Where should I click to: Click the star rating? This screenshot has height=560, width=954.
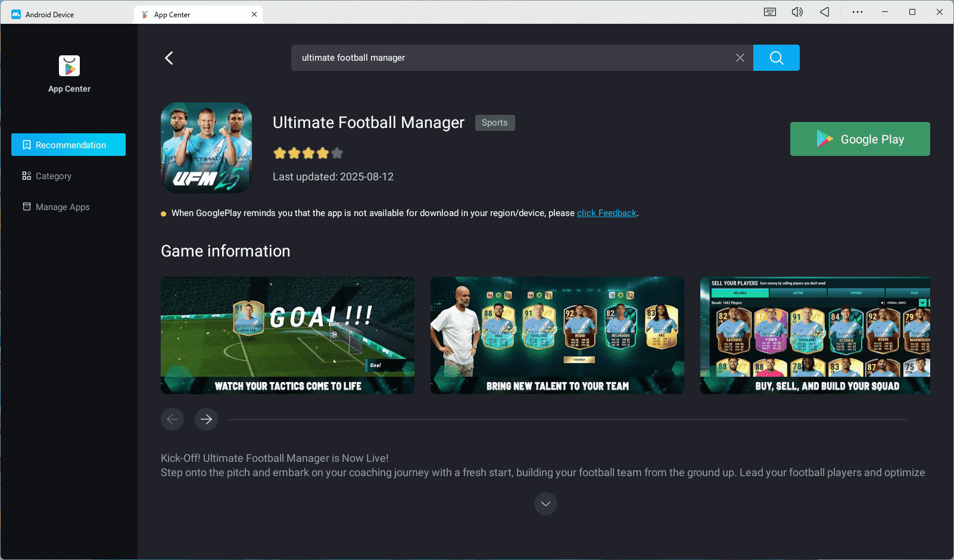point(308,153)
